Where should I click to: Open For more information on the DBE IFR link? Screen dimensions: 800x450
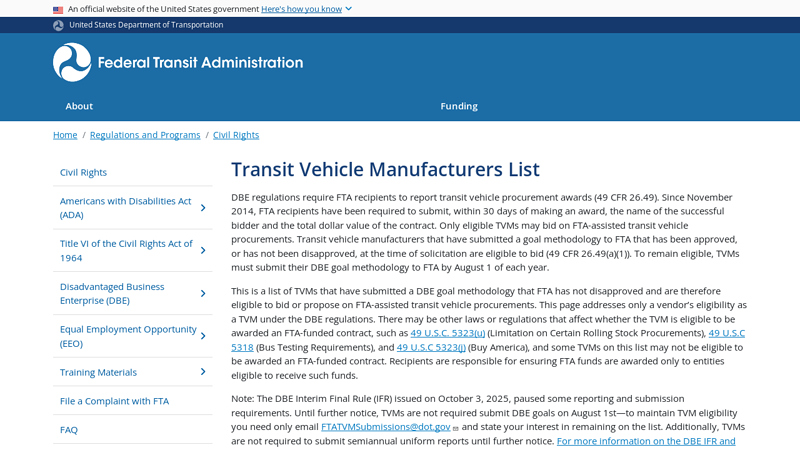click(x=646, y=441)
